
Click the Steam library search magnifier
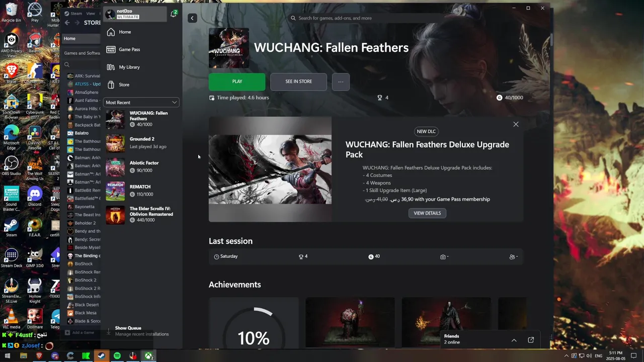tap(66, 64)
